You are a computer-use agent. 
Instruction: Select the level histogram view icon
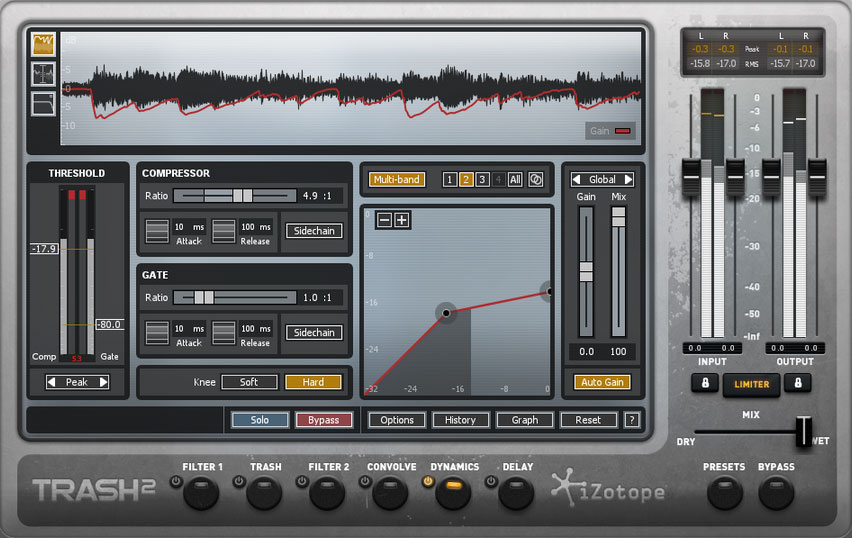point(43,74)
